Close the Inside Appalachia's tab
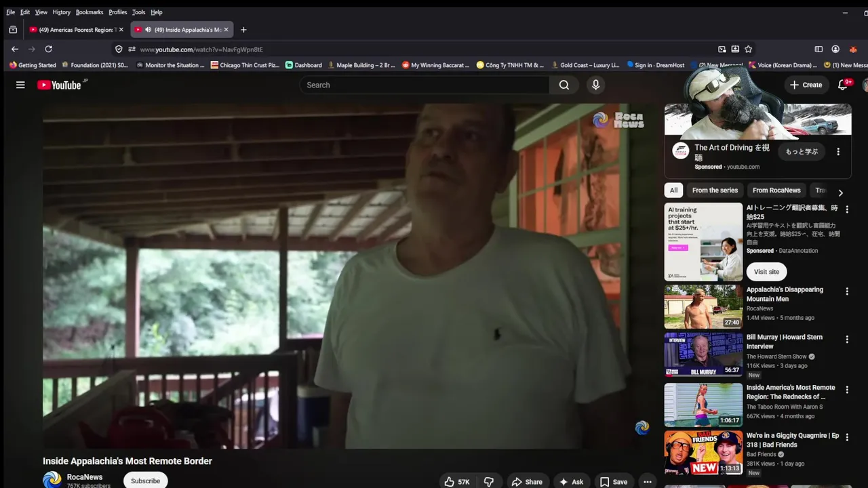This screenshot has width=868, height=488. [x=226, y=30]
